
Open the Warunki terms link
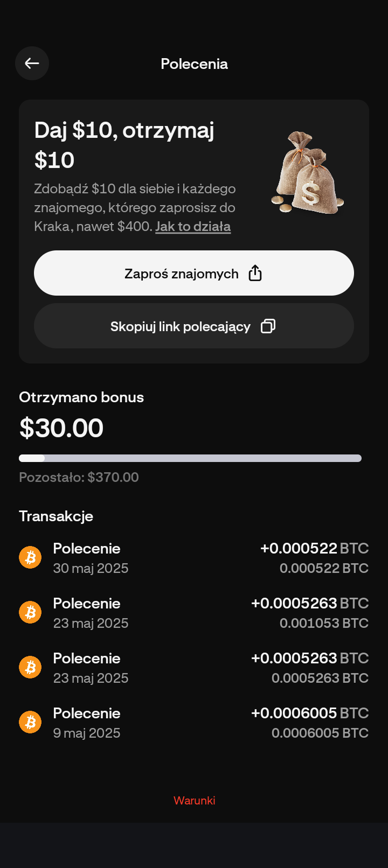click(x=194, y=801)
